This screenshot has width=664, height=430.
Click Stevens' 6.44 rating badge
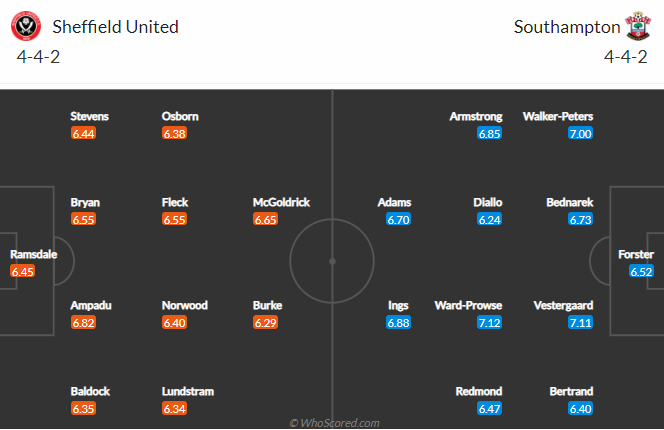pyautogui.click(x=83, y=133)
